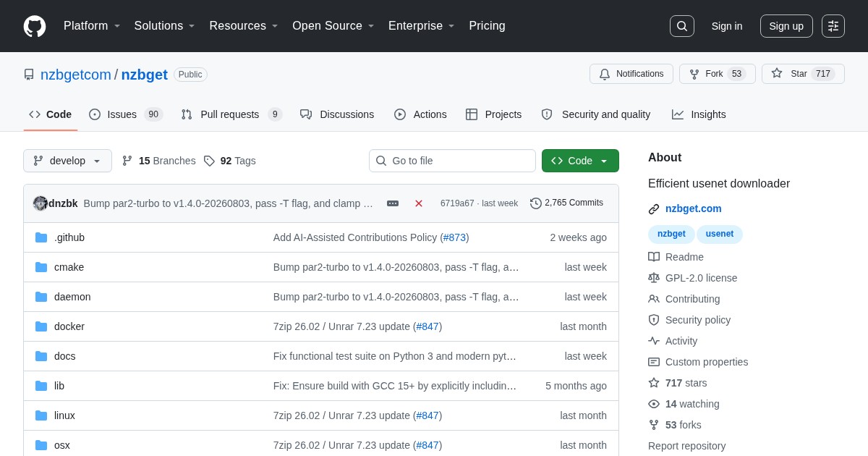Click the failed status X icon
The height and width of the screenshot is (456, 868).
[419, 203]
